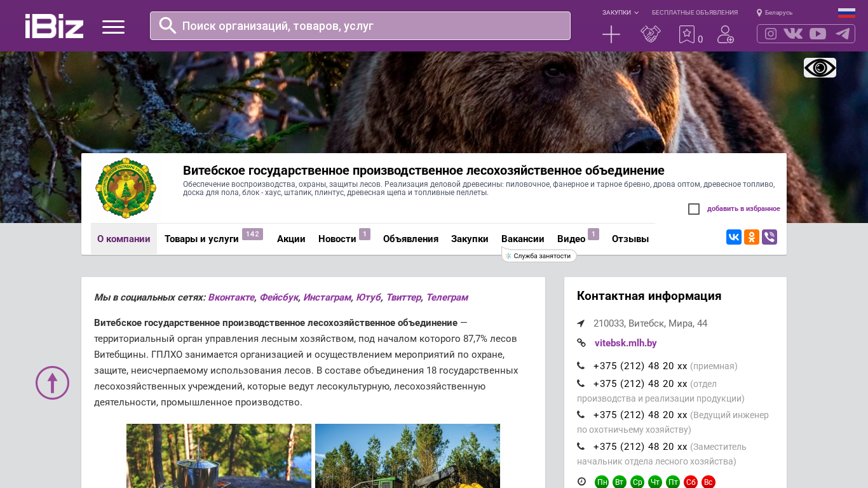Screen dimensions: 868x488
Task: Follow the Твиттер social link
Action: click(403, 297)
